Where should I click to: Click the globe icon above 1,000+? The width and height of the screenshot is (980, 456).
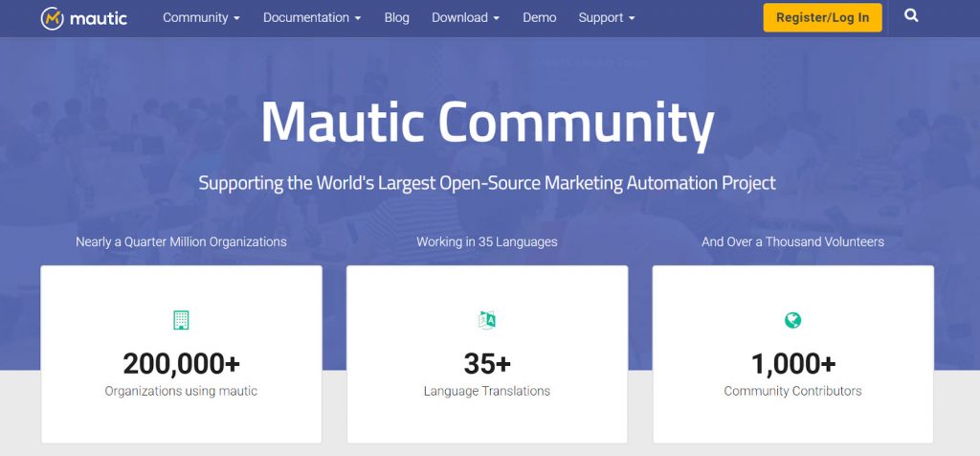tap(793, 320)
